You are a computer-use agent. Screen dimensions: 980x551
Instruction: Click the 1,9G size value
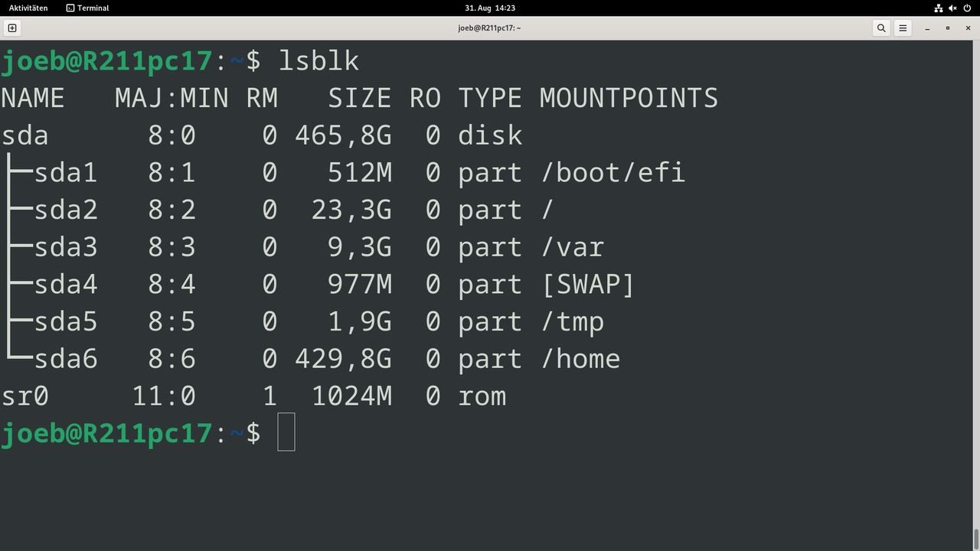point(360,322)
